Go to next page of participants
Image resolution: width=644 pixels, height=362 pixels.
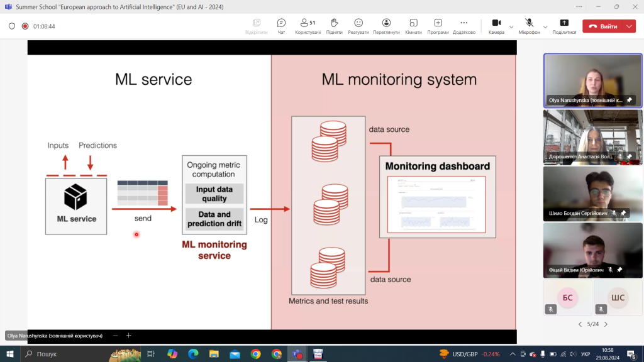[x=606, y=324]
